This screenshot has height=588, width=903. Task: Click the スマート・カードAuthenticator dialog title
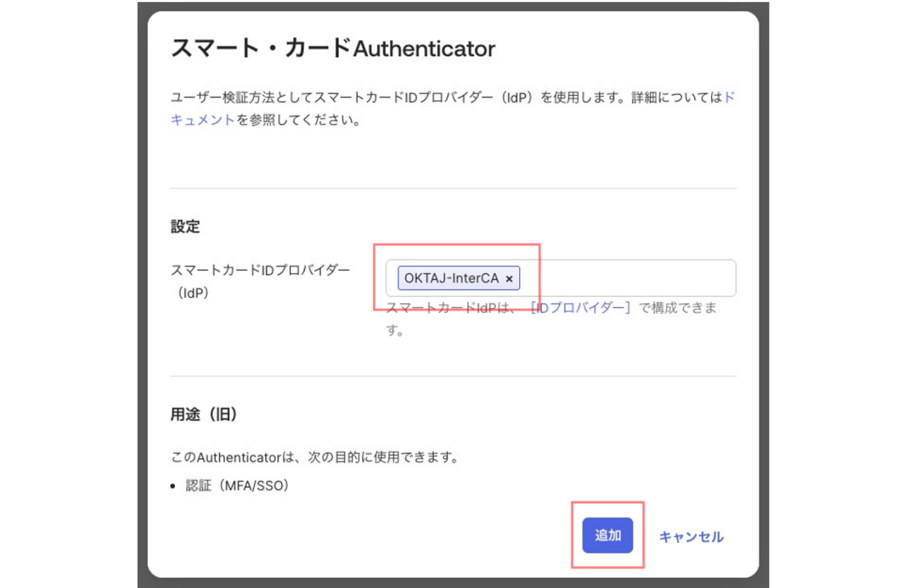click(333, 49)
